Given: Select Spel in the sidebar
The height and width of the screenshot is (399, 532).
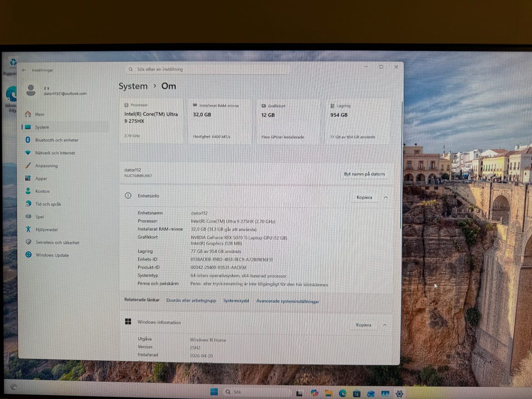Looking at the screenshot, I should coord(40,217).
